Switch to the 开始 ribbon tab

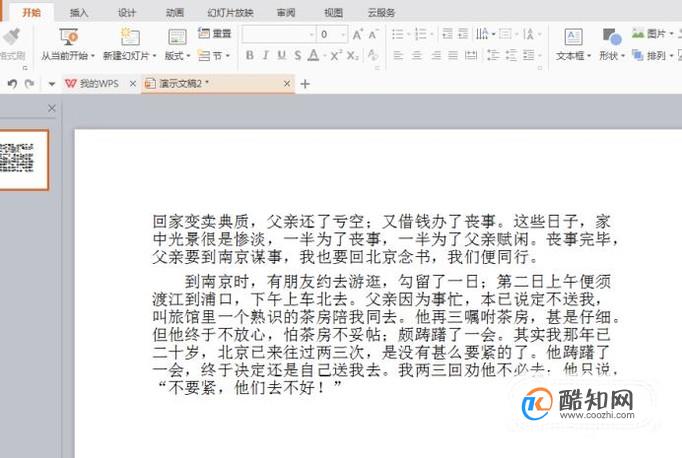(x=31, y=13)
